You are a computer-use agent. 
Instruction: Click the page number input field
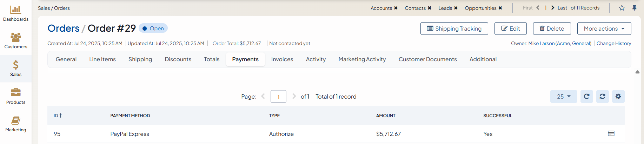tap(278, 96)
